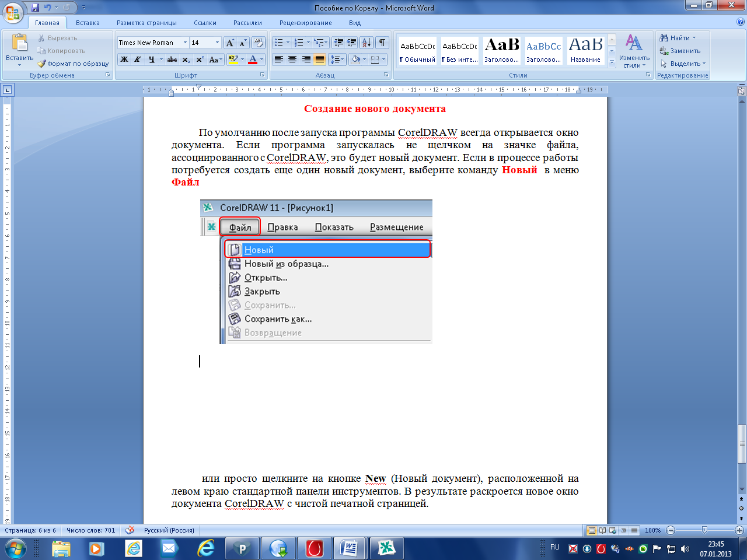Decrease paragraph indent

tap(338, 43)
